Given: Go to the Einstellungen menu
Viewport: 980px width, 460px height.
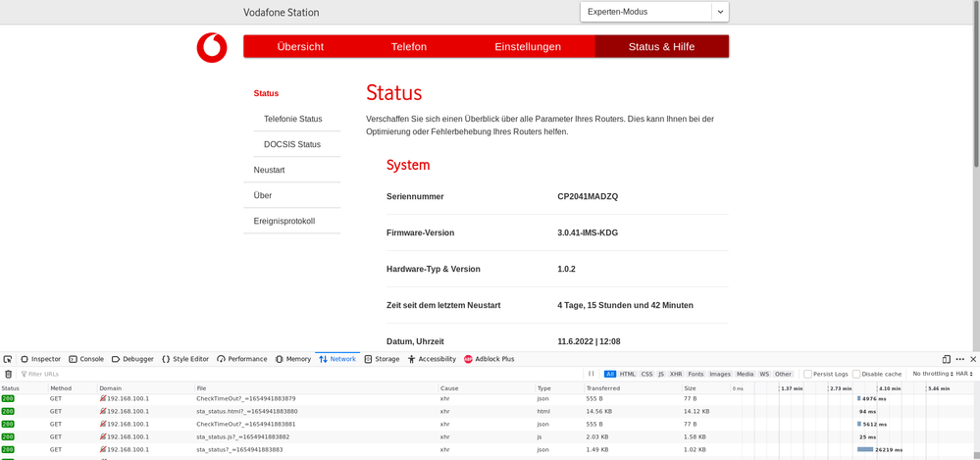Looking at the screenshot, I should coord(528,47).
